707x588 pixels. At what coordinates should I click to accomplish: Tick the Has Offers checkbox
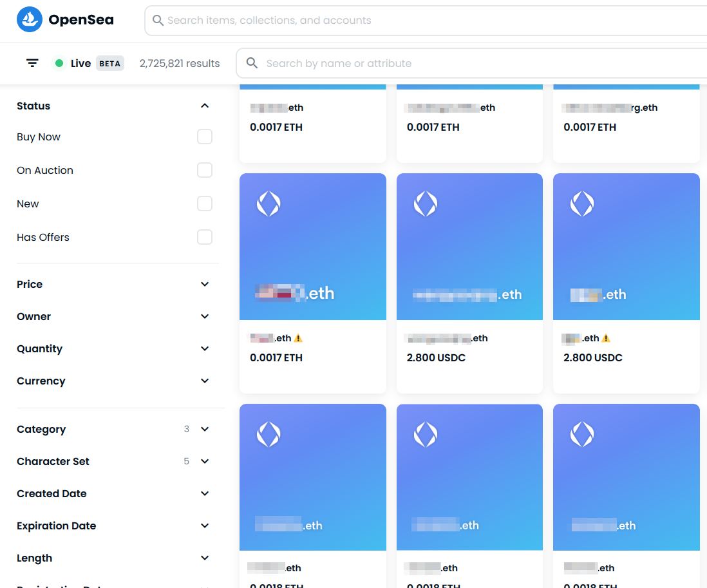(x=205, y=237)
